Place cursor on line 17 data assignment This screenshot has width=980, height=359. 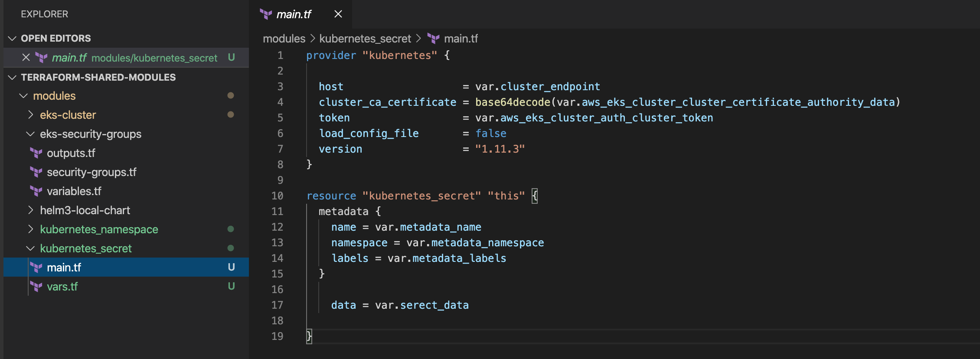[x=399, y=305]
